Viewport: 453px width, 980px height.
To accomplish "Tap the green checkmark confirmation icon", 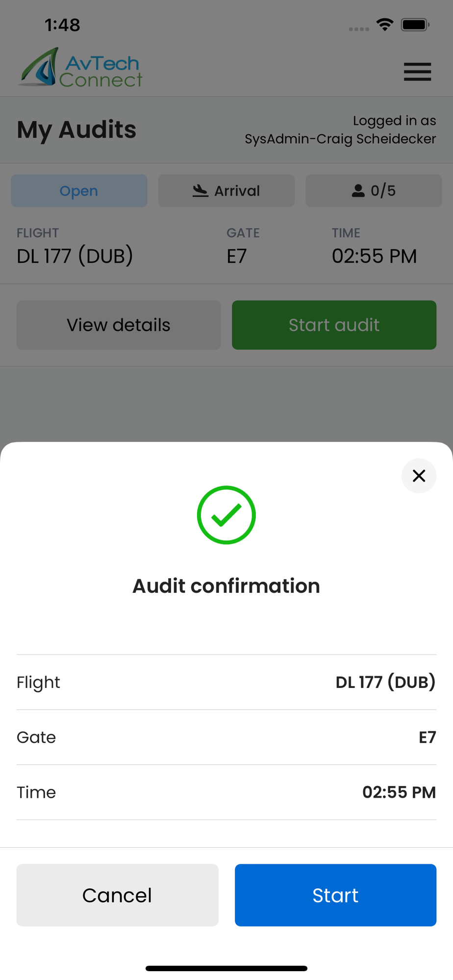I will tap(226, 515).
